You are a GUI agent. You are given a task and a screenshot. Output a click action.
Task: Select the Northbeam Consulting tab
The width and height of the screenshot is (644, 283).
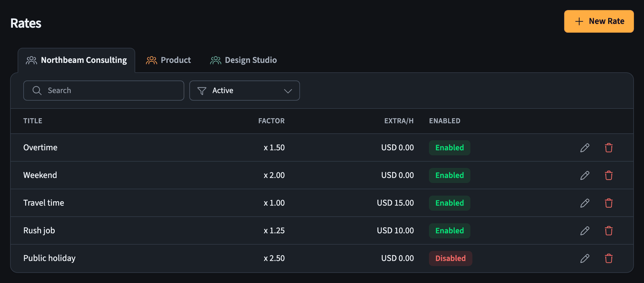pos(76,60)
